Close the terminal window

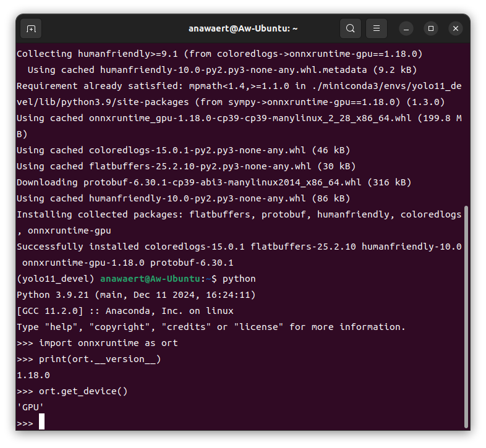coord(456,28)
